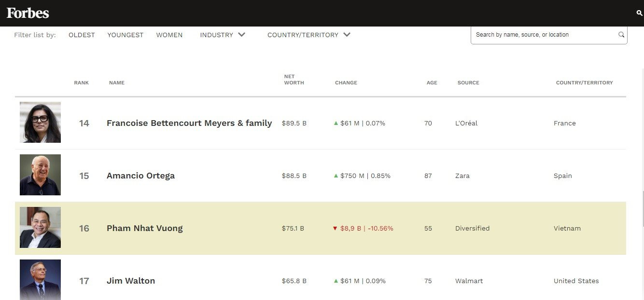Filter list by YOUNGEST
This screenshot has width=644, height=300.
(126, 35)
